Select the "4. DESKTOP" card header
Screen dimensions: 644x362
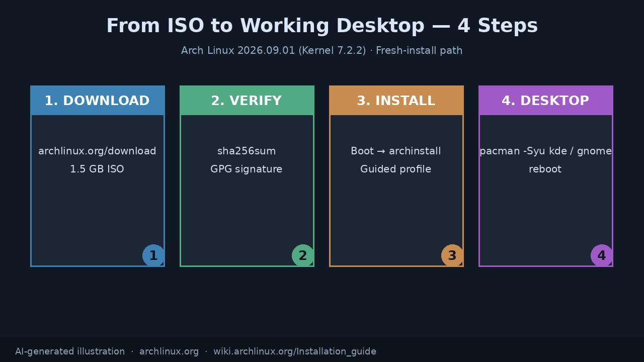pos(546,101)
